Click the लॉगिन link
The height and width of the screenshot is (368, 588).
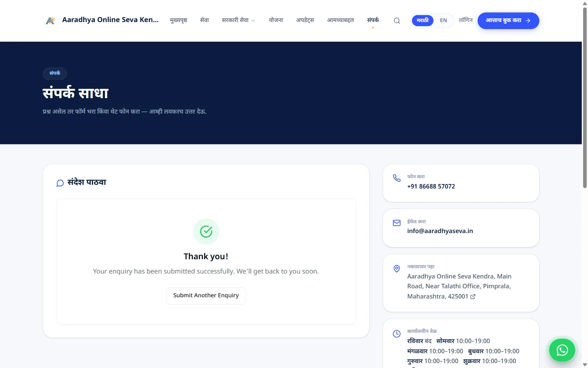tap(465, 20)
